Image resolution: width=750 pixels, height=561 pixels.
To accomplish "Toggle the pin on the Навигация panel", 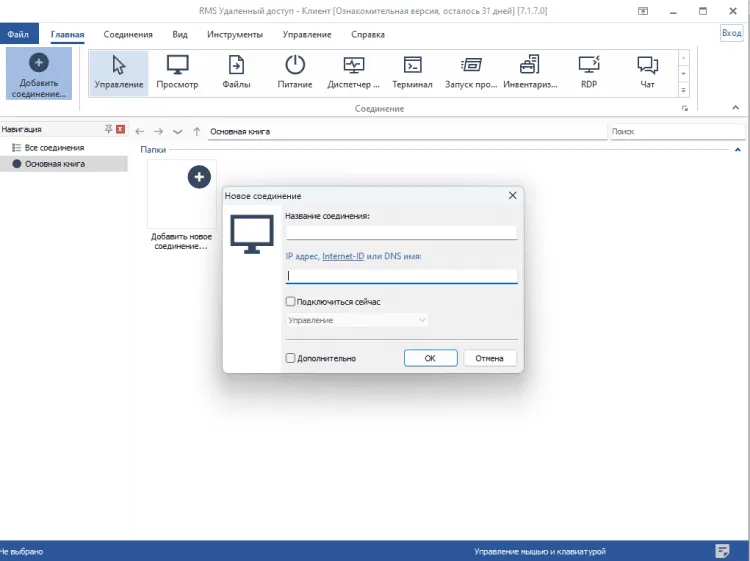I will click(109, 130).
